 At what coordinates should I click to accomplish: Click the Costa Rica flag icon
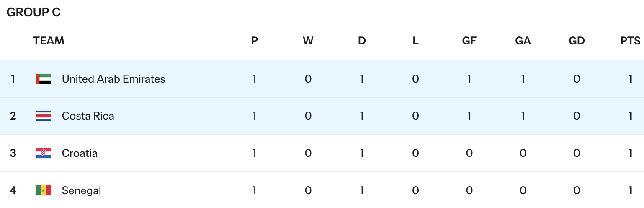43,116
